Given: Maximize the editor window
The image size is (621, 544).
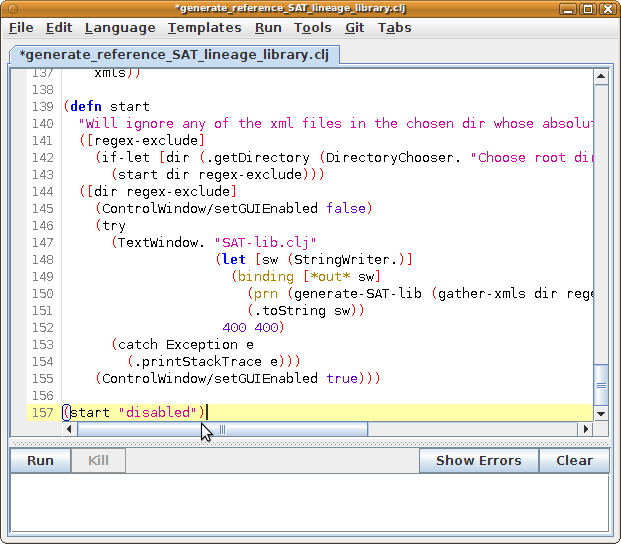Looking at the screenshot, I should coord(588,9).
